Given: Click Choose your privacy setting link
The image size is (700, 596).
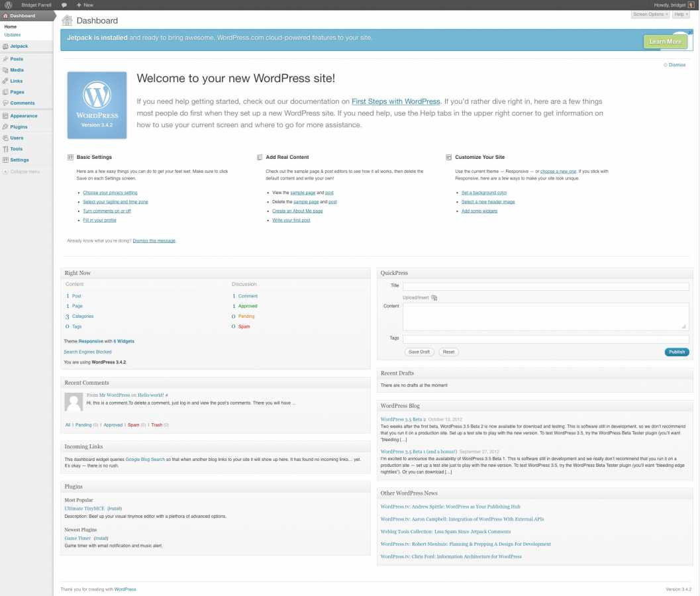Looking at the screenshot, I should pos(111,193).
